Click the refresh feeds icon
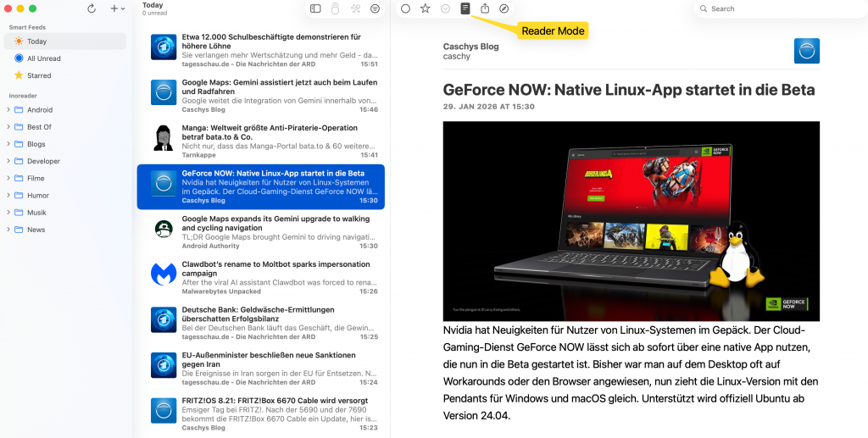The image size is (868, 438). tap(92, 8)
